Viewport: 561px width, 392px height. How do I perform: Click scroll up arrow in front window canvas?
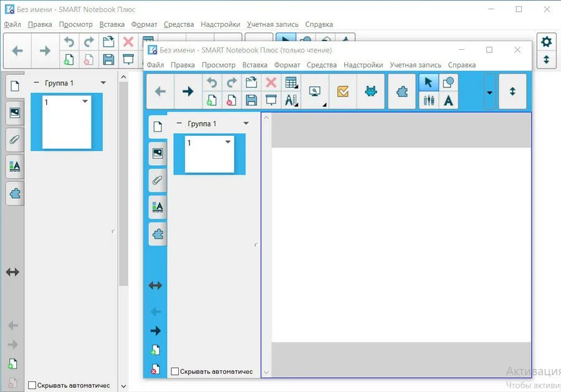click(x=266, y=117)
